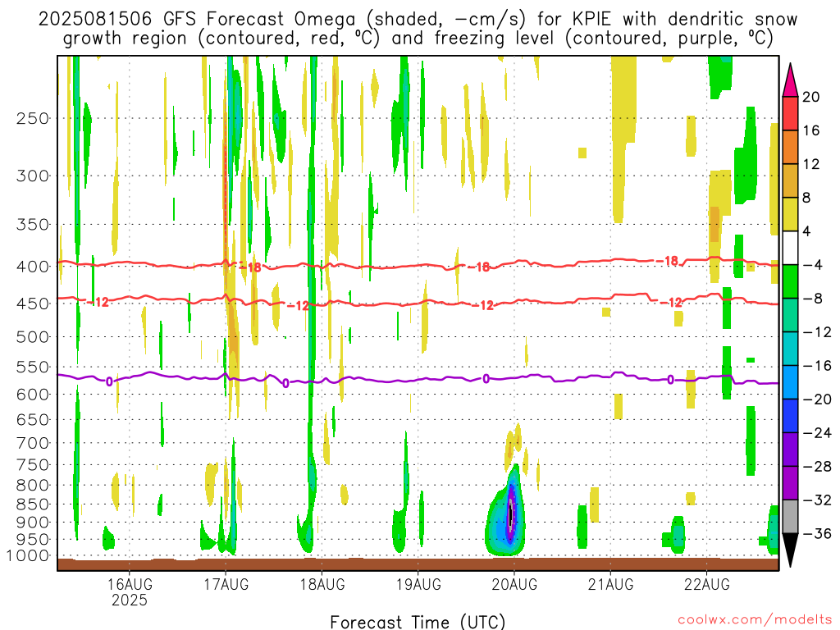Click the coolwx.com/modelts link
The image size is (840, 630).
point(755,620)
